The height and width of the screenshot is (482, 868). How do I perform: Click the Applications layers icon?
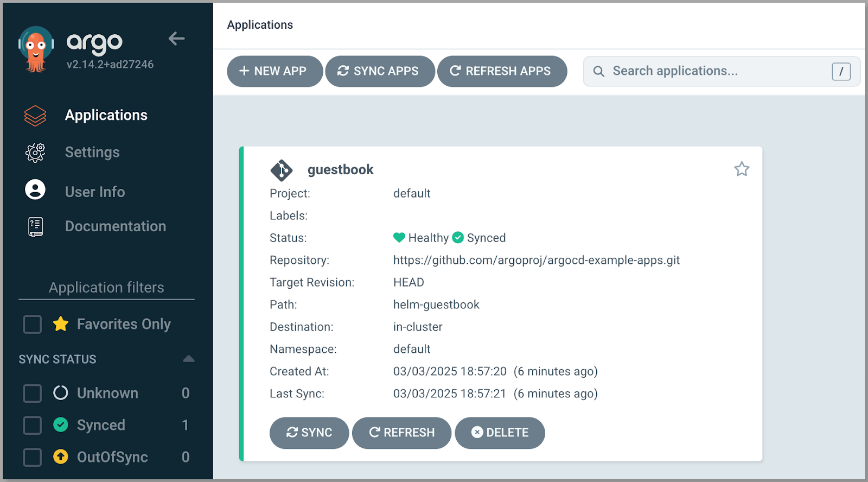[35, 116]
